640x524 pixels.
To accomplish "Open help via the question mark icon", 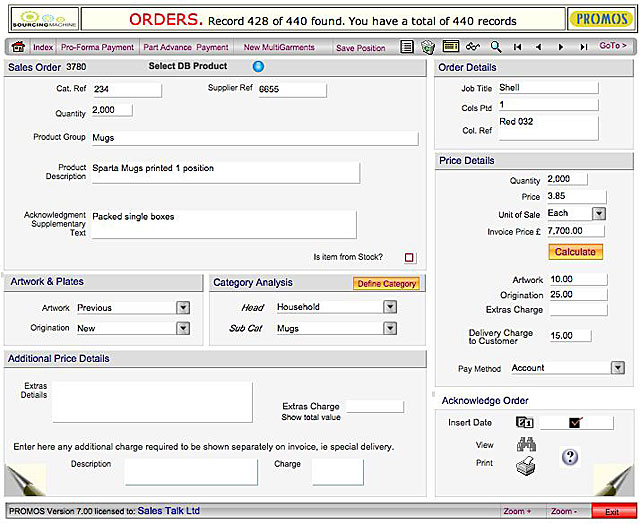I will 570,457.
